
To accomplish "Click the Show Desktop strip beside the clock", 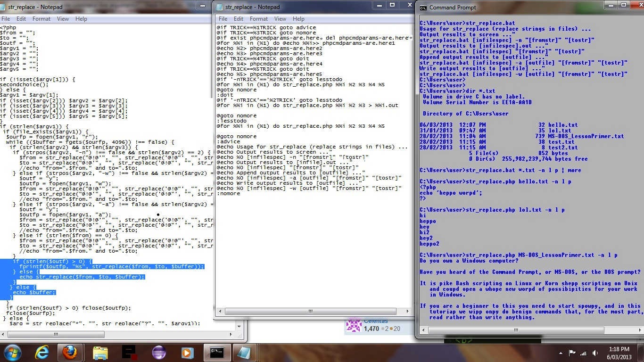I will coord(641,353).
